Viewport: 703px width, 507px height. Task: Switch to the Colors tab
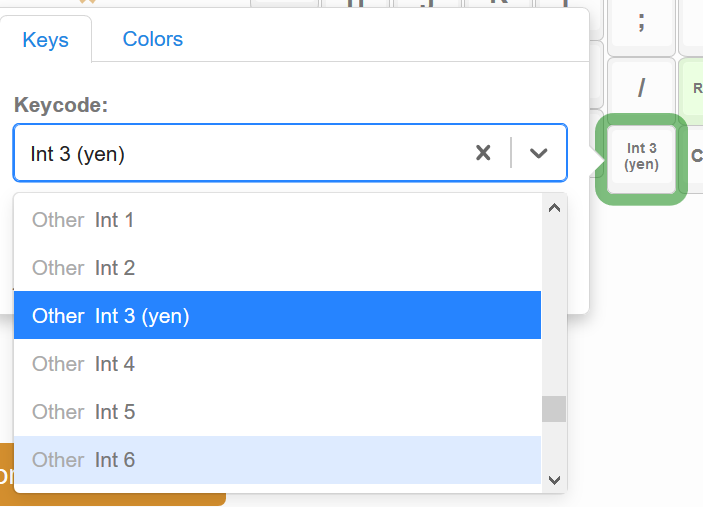152,39
